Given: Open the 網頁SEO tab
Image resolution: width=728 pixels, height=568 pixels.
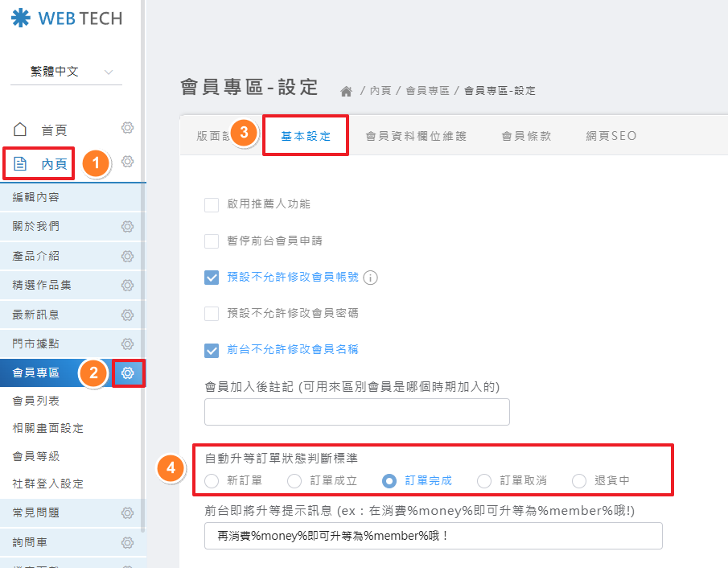Looking at the screenshot, I should 611,136.
